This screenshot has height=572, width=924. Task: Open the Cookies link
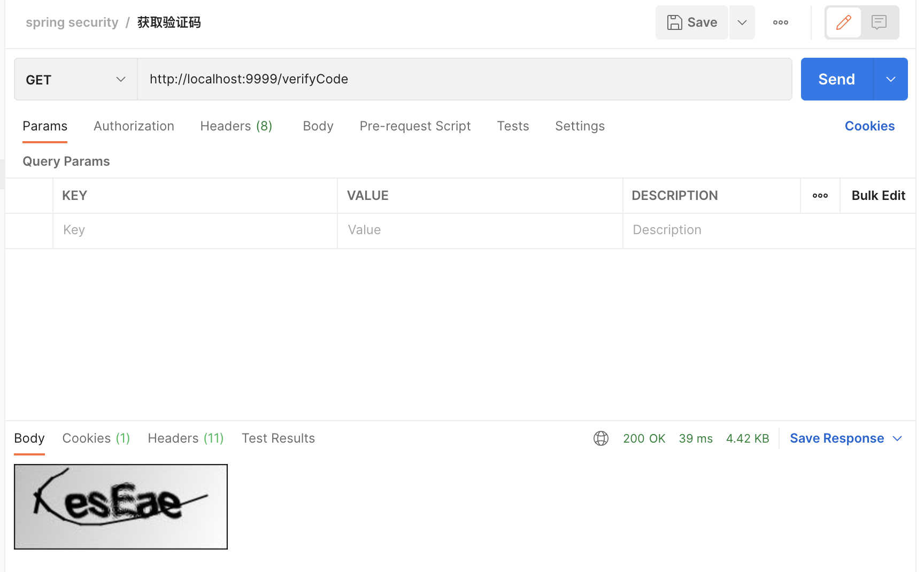(869, 126)
